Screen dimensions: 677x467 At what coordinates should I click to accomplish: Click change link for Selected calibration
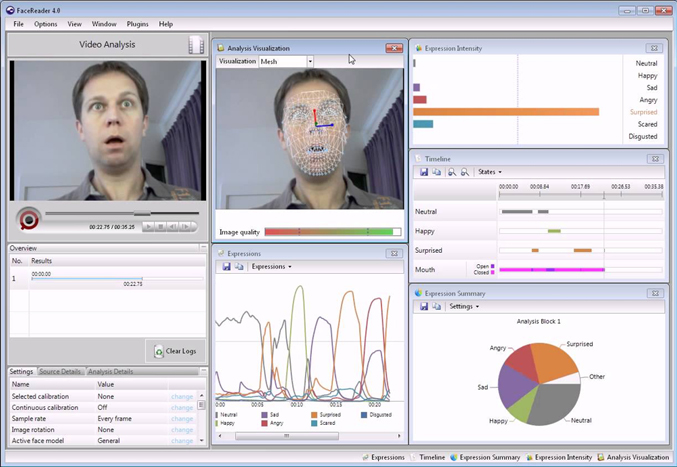point(182,397)
